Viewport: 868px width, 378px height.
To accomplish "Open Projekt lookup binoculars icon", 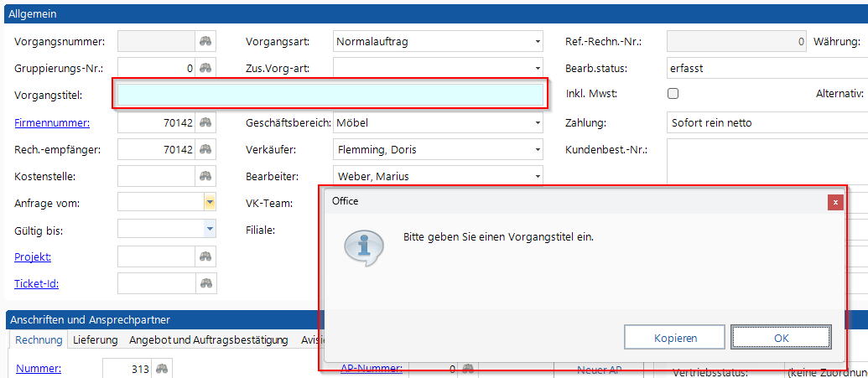I will click(x=205, y=256).
